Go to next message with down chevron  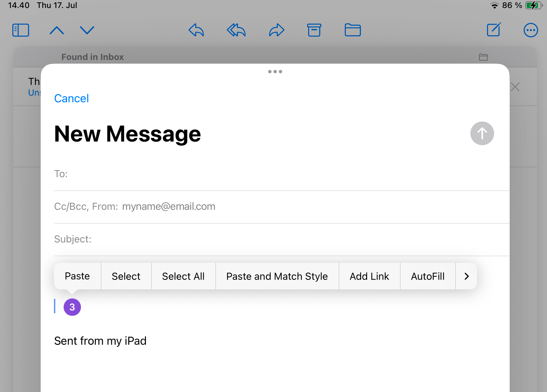tap(87, 30)
